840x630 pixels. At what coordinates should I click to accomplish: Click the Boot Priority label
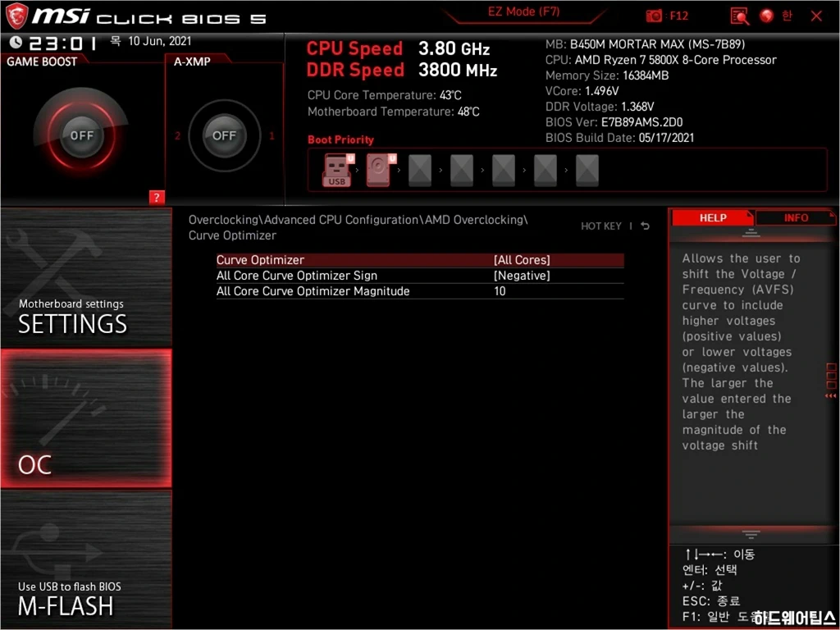coord(340,139)
